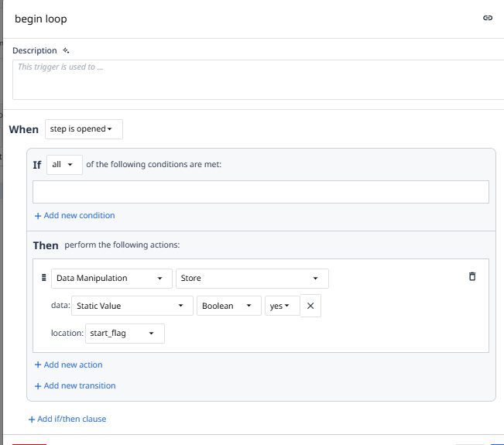Viewport: 504px width, 445px height.
Task: Click the Add new condition link
Action: click(x=74, y=215)
